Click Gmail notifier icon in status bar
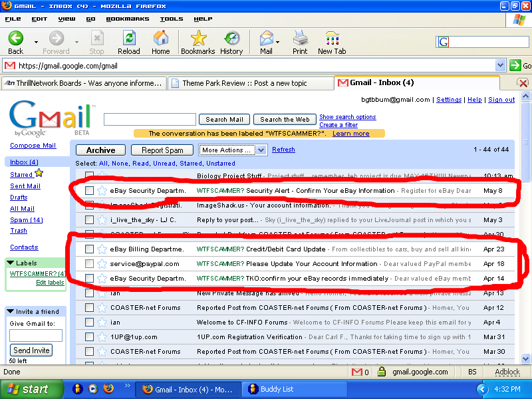This screenshot has width=532, height=399. 357,372
